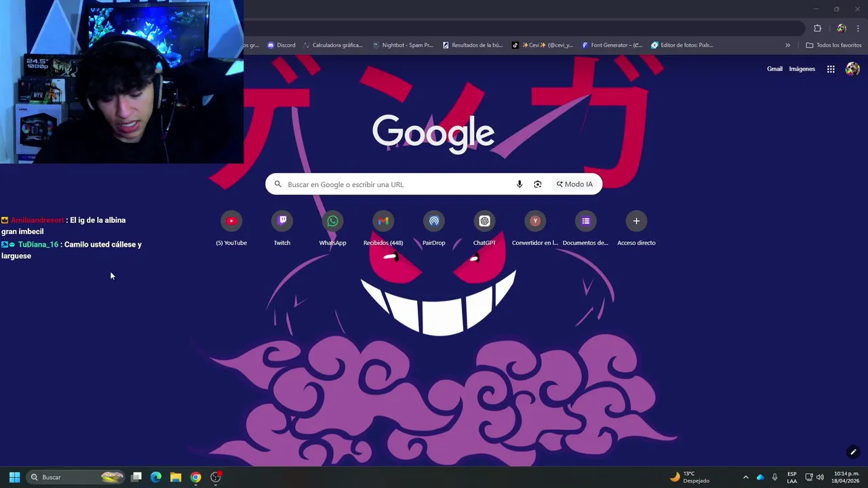Open the Google account avatar on the page

pyautogui.click(x=852, y=69)
